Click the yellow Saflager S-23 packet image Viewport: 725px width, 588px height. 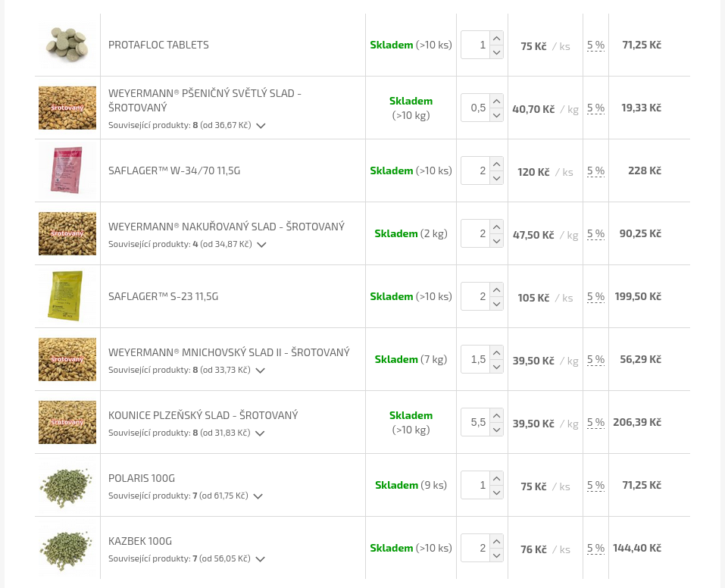coord(67,296)
